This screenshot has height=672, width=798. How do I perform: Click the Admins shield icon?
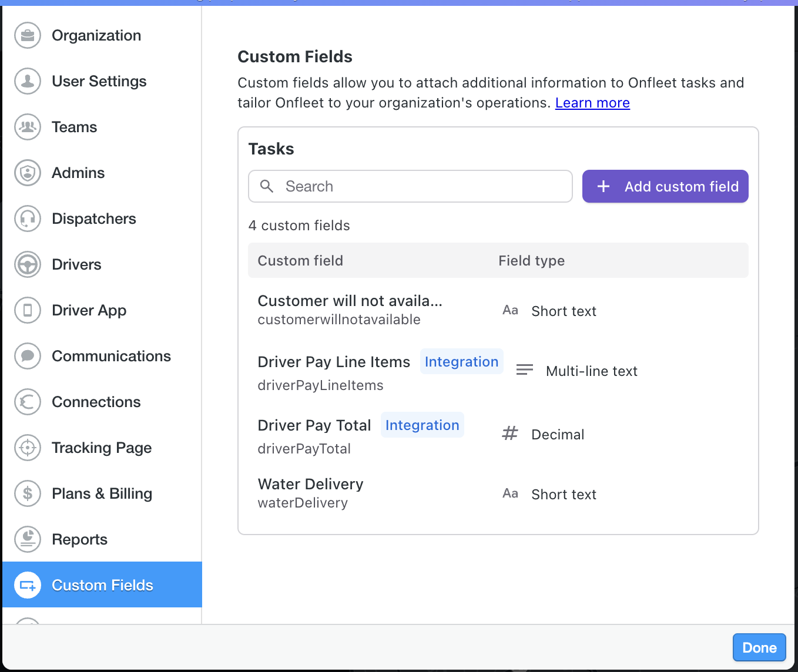click(x=28, y=173)
